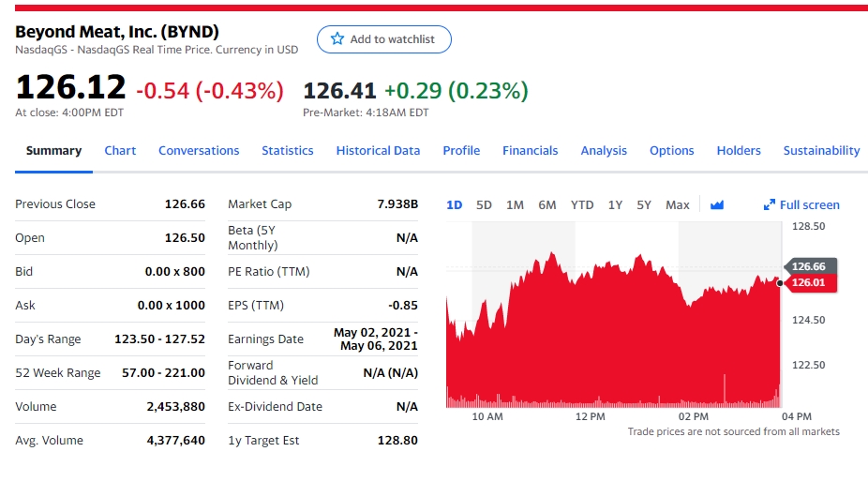868x482 pixels.
Task: Click the +0.29 (0.23%) pre-market change
Action: tap(456, 91)
